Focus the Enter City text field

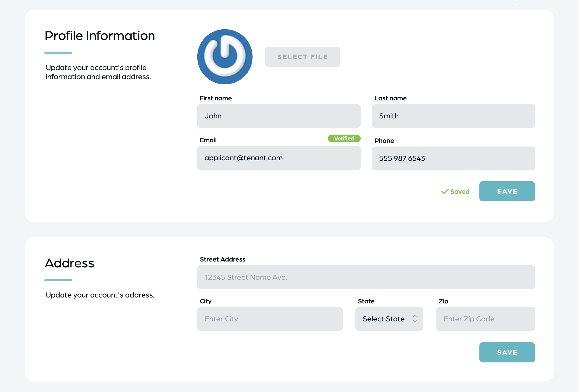(x=270, y=319)
